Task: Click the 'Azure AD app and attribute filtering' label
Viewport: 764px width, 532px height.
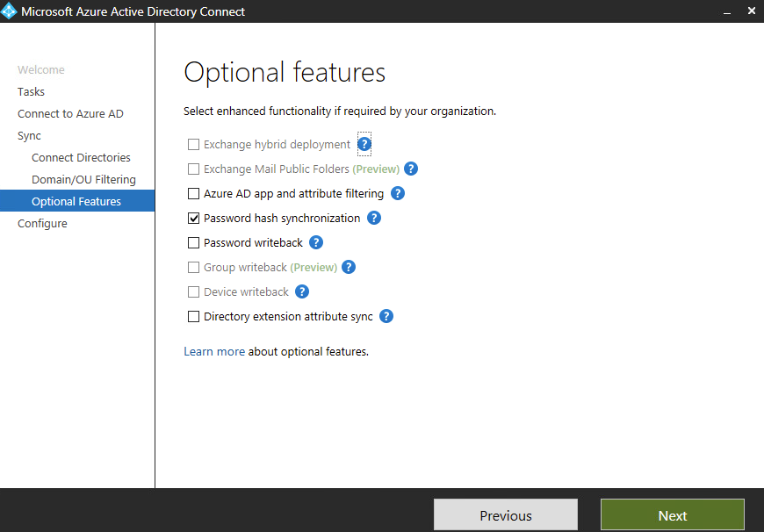Action: [293, 193]
